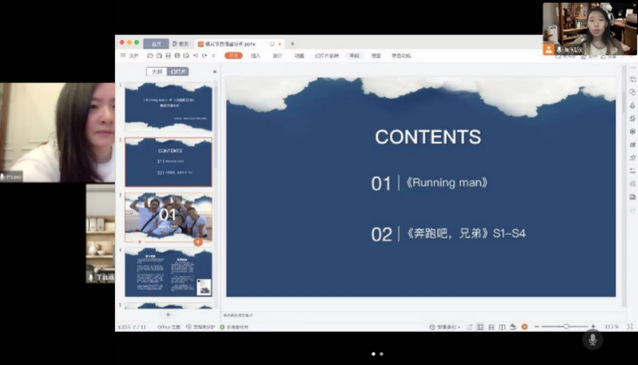This screenshot has height=365, width=638.
Task: Toggle microphone mute button at bottom
Action: click(592, 339)
